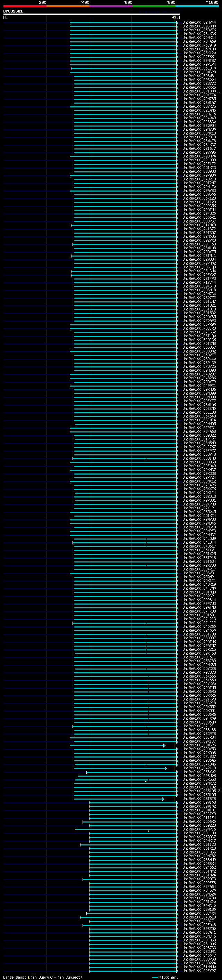222x980 pixels.
Task: Select hit UniRef100_C7E661
Action: tap(199, 57)
